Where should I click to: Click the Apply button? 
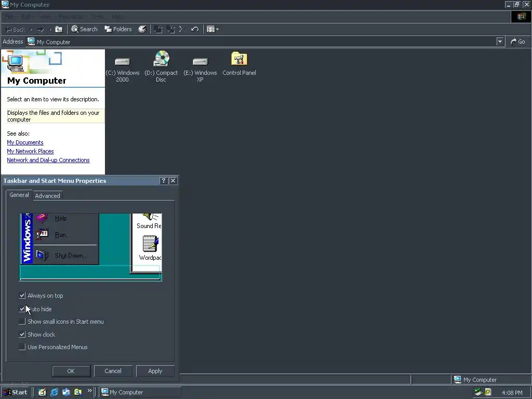point(155,371)
